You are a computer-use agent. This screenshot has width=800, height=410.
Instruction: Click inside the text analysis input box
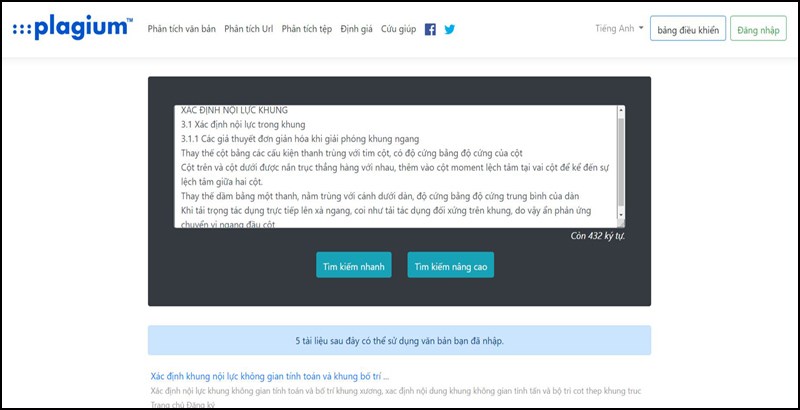point(395,167)
